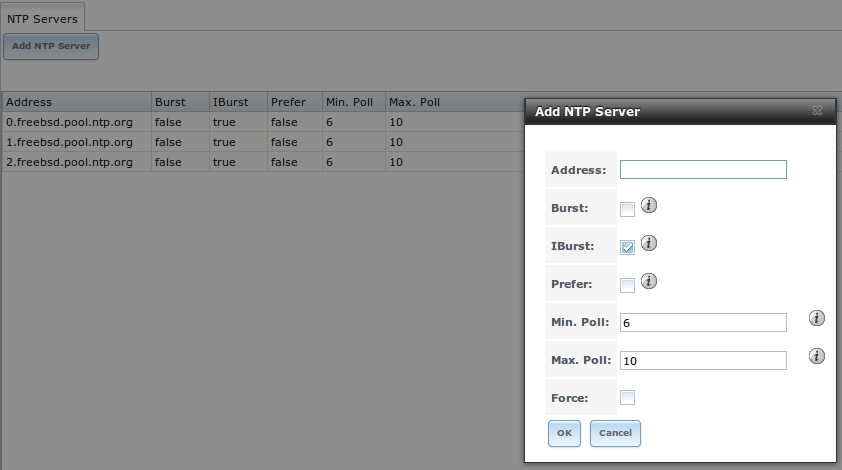
Task: Click the Address: label in dialog
Action: (x=578, y=170)
